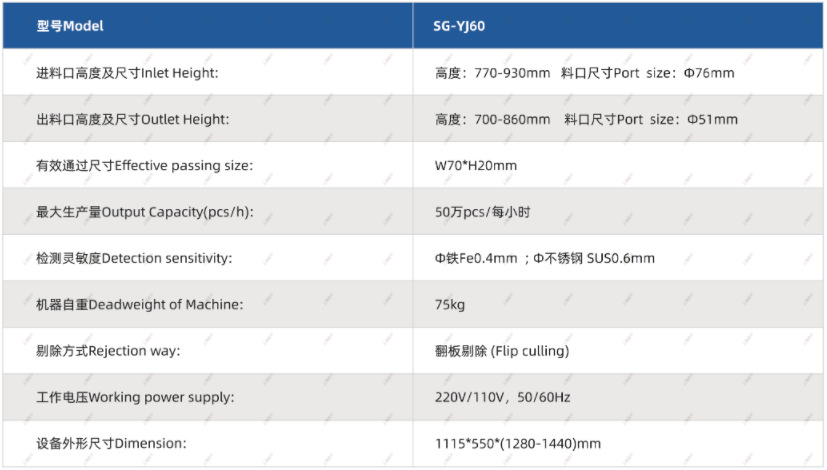This screenshot has height=470, width=827.
Task: Select the Rejection way label
Action: pos(106,351)
